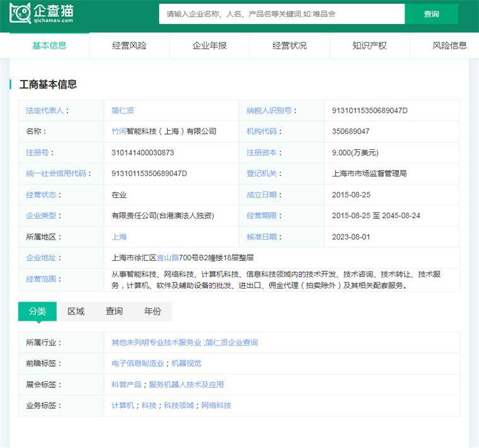The image size is (479, 448).
Task: Open 其他未列明专业技术服务业 industry link
Action: point(156,342)
